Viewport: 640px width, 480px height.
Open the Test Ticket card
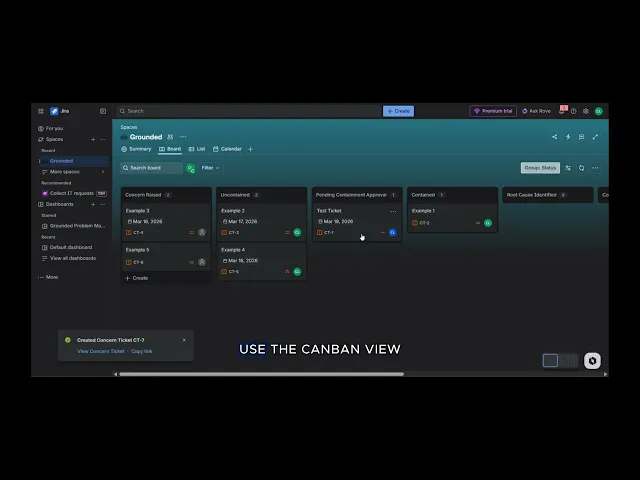coord(357,222)
